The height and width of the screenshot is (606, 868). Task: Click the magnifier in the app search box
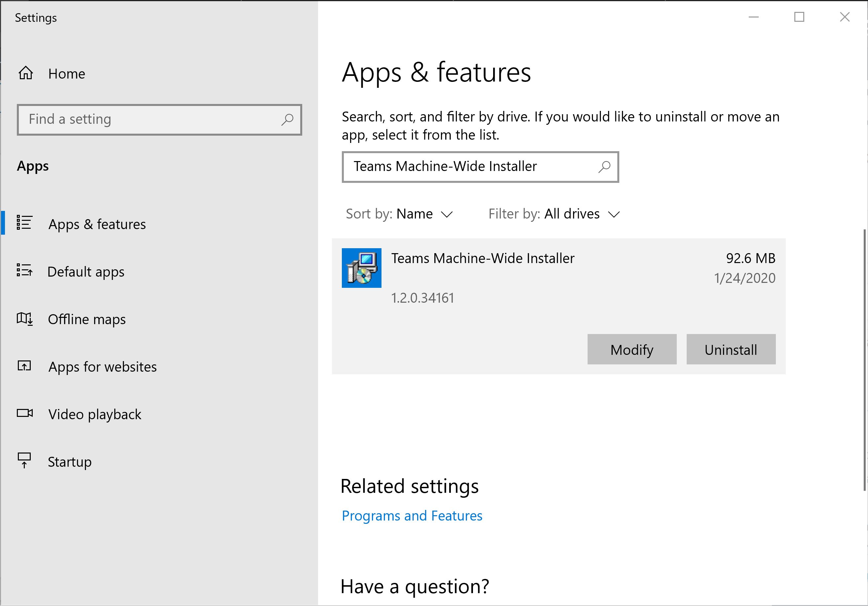point(605,167)
